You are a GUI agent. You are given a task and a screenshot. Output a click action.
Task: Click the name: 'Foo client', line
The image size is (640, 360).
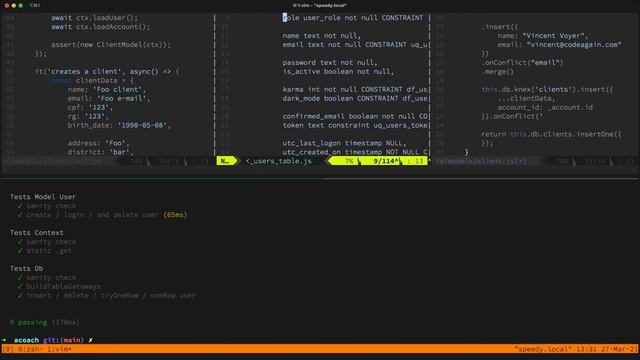107,89
